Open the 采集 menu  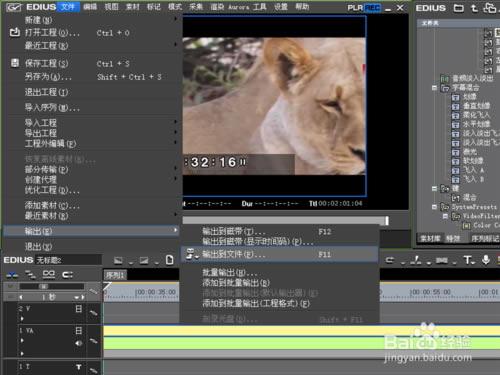pyautogui.click(x=196, y=7)
